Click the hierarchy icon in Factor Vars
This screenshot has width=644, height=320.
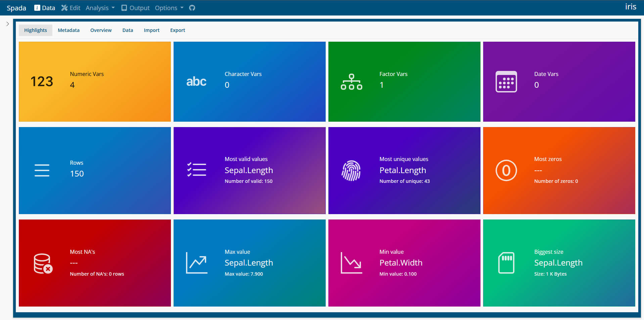[351, 82]
